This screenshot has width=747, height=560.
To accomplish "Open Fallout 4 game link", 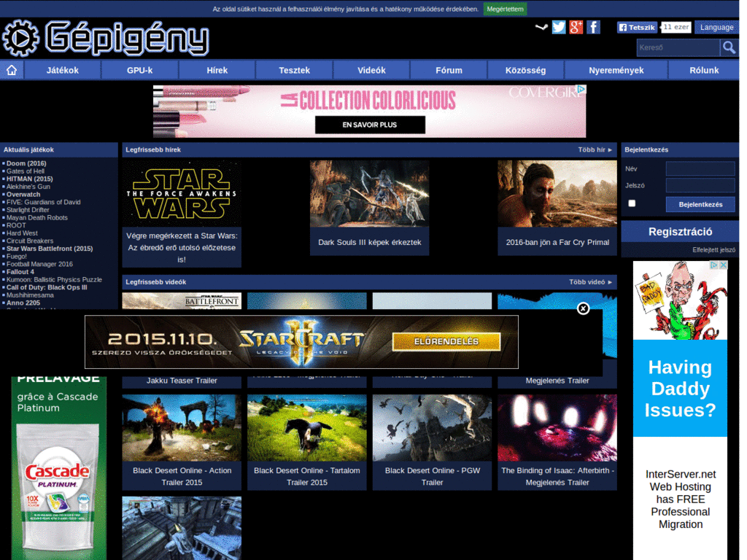I will 20,272.
